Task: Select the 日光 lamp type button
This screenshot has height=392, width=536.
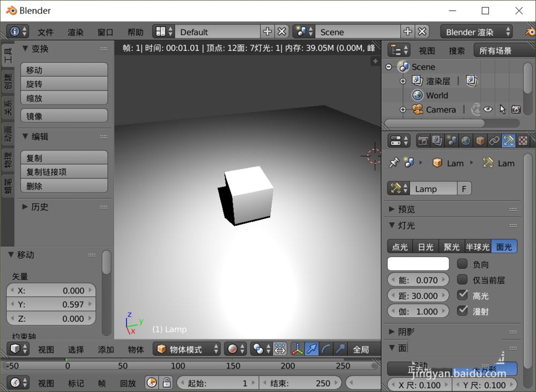Action: click(x=425, y=246)
